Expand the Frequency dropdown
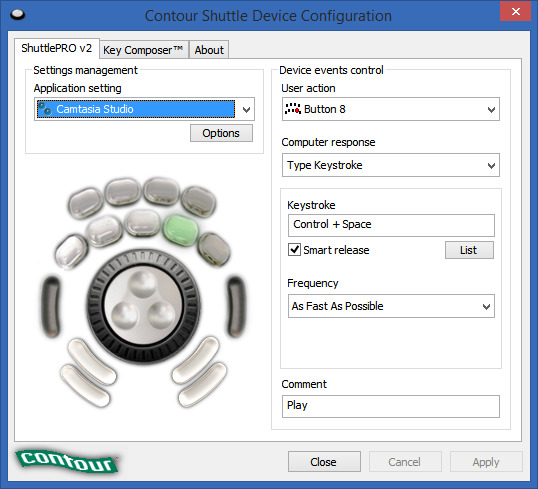Image resolution: width=538 pixels, height=489 pixels. [x=391, y=306]
